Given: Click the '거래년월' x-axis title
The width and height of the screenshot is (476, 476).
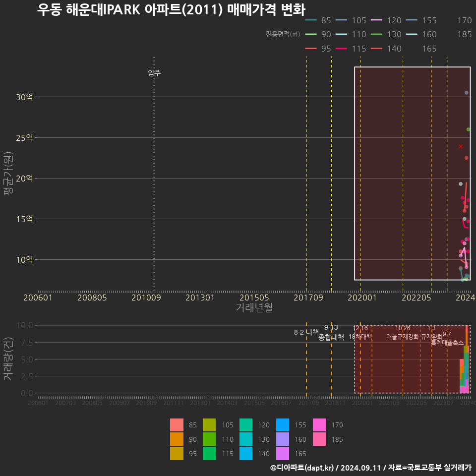Looking at the screenshot, I should pyautogui.click(x=254, y=307).
